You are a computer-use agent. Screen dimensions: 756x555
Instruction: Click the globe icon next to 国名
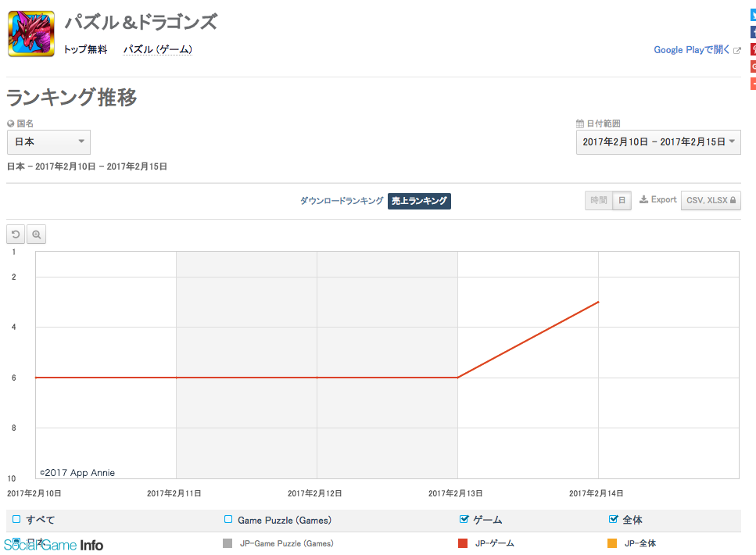[x=11, y=124]
